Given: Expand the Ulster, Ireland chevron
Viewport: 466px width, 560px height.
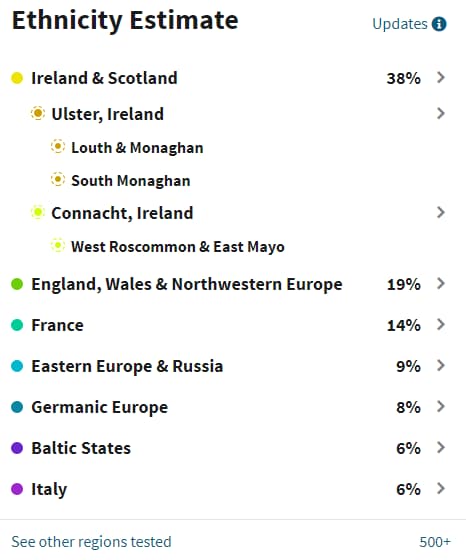Looking at the screenshot, I should (x=441, y=114).
